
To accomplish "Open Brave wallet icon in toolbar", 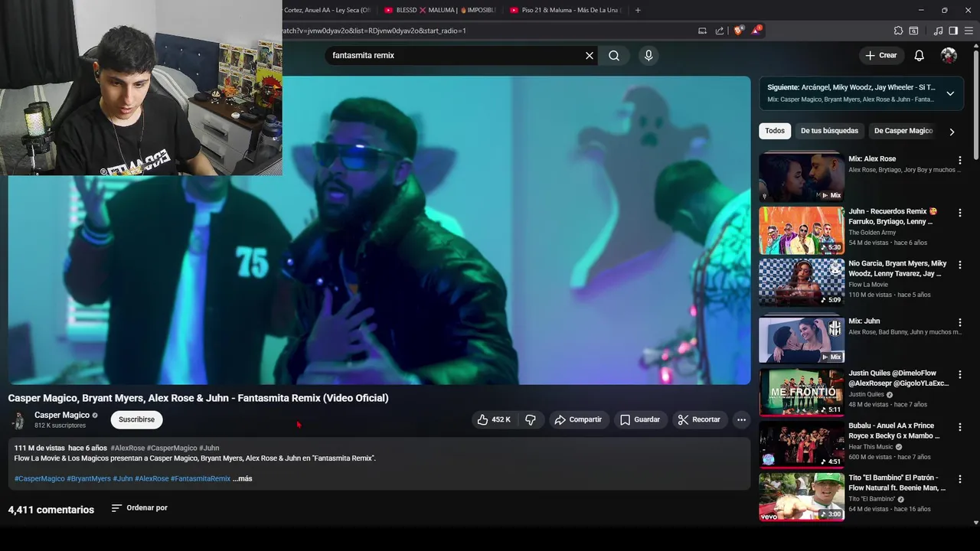I will [913, 31].
